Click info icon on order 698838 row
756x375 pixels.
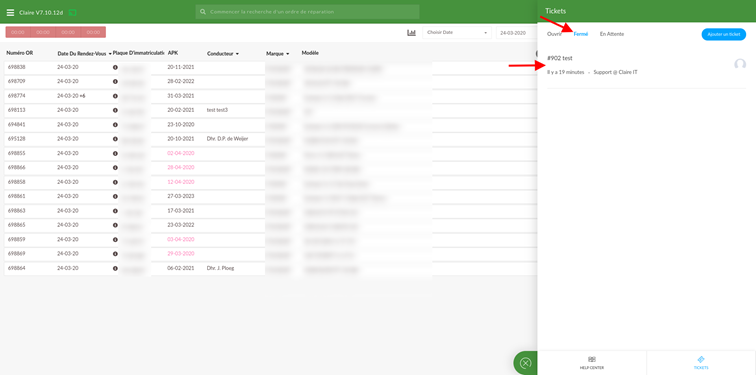click(x=115, y=67)
